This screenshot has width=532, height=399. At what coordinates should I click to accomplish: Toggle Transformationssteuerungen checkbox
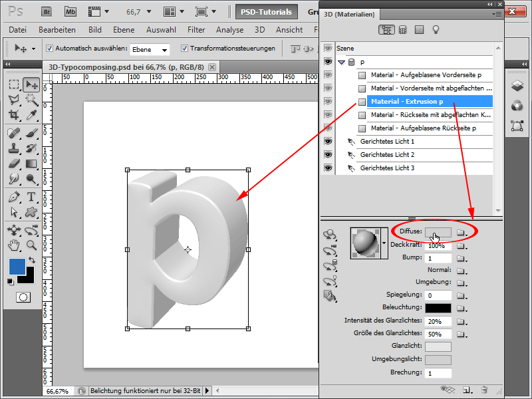tap(184, 48)
